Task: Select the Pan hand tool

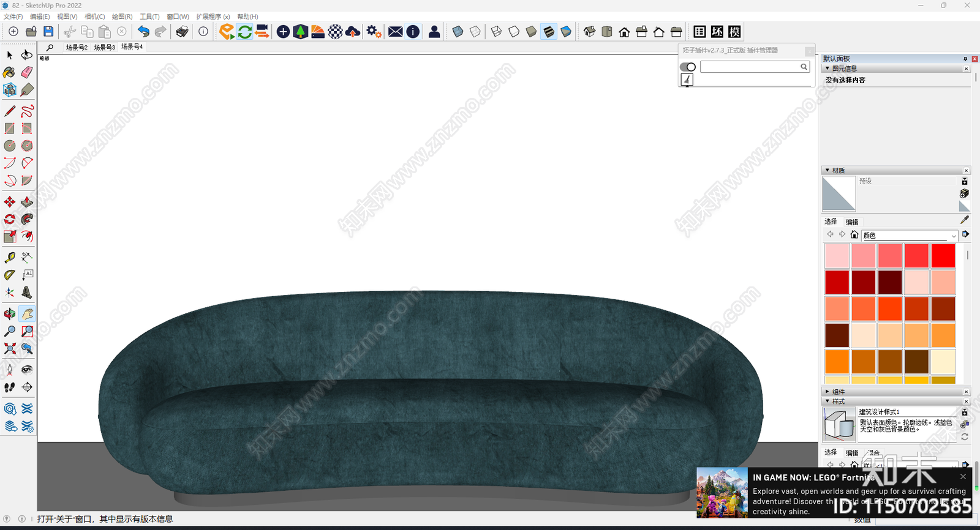Action: pyautogui.click(x=27, y=314)
